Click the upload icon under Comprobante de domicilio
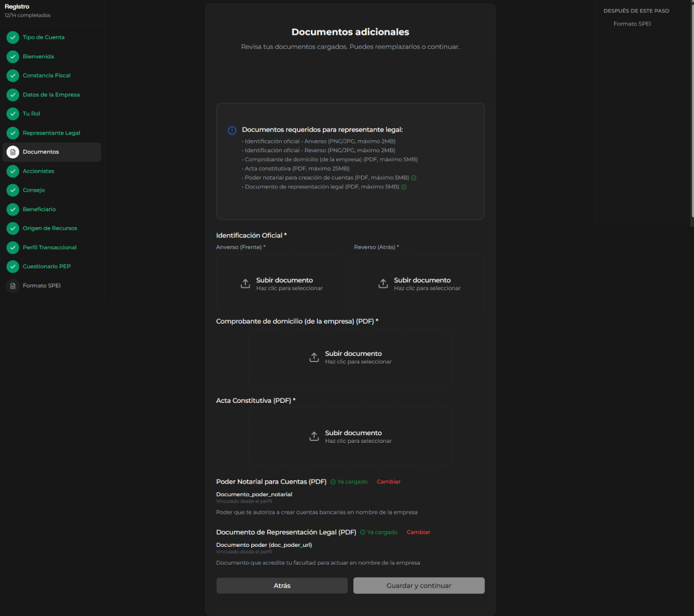The image size is (694, 616). (x=314, y=357)
